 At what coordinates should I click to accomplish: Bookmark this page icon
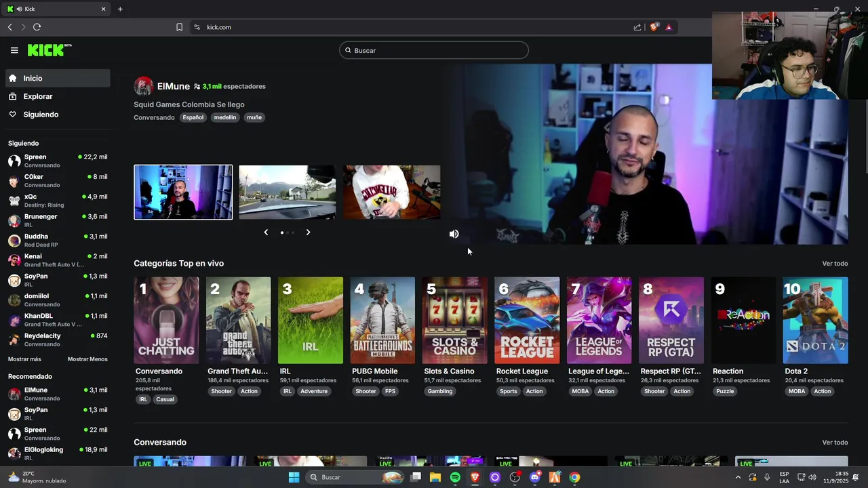[179, 27]
